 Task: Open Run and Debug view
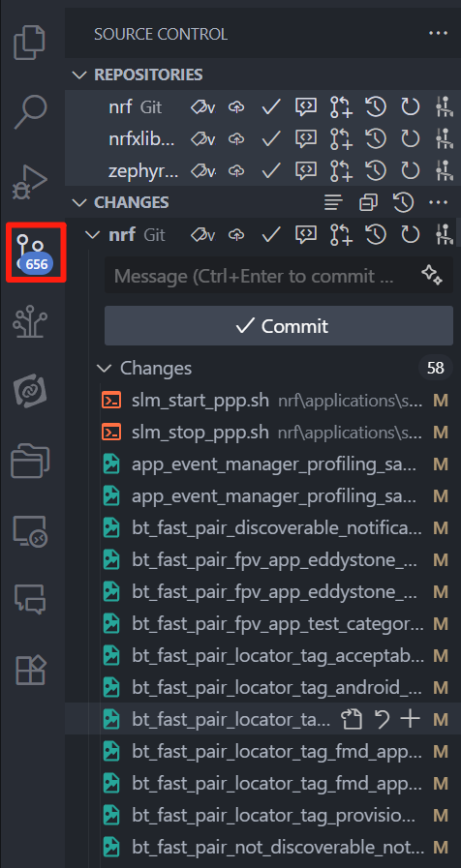coord(30,182)
